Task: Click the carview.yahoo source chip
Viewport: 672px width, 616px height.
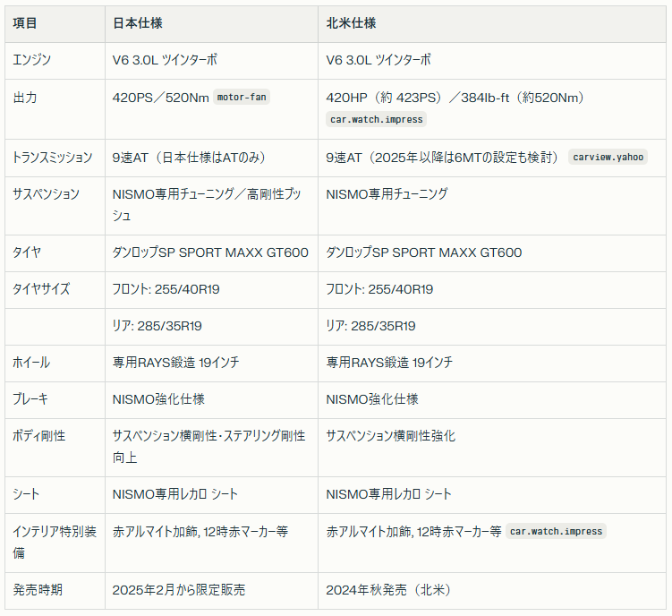Action: click(608, 157)
